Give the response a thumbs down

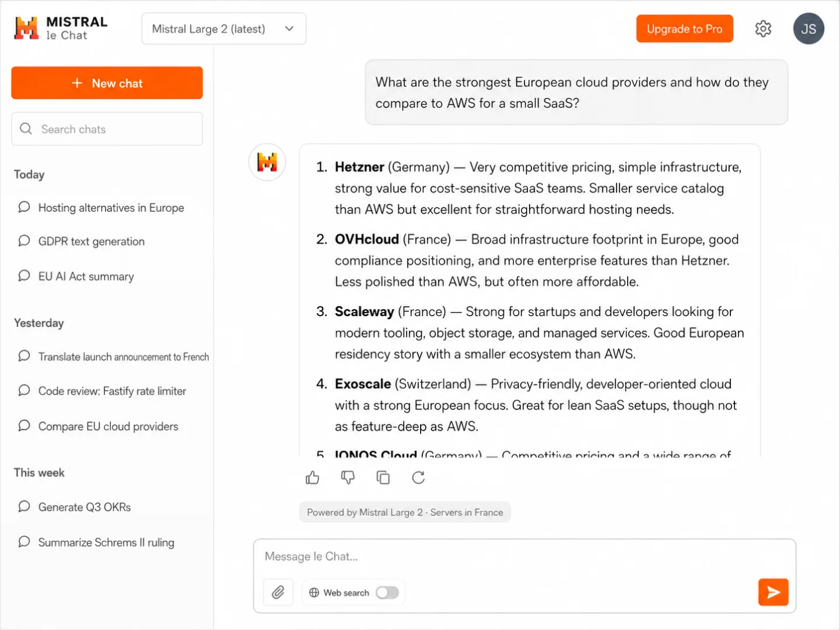click(x=348, y=478)
